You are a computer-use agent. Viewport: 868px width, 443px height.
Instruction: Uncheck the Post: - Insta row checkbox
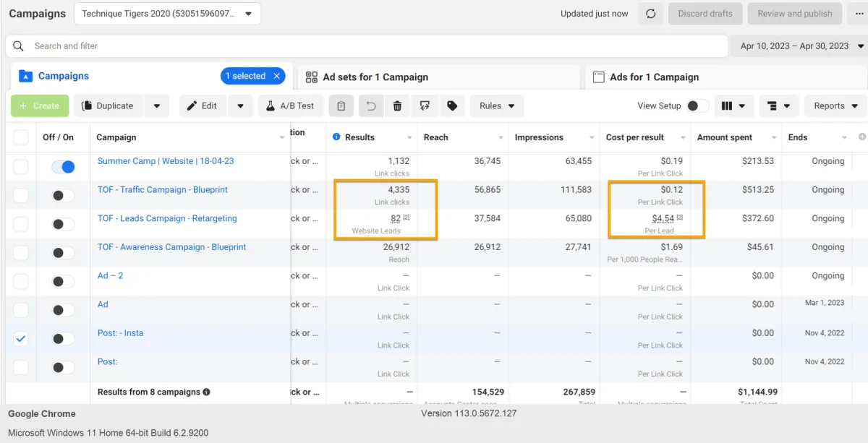21,339
